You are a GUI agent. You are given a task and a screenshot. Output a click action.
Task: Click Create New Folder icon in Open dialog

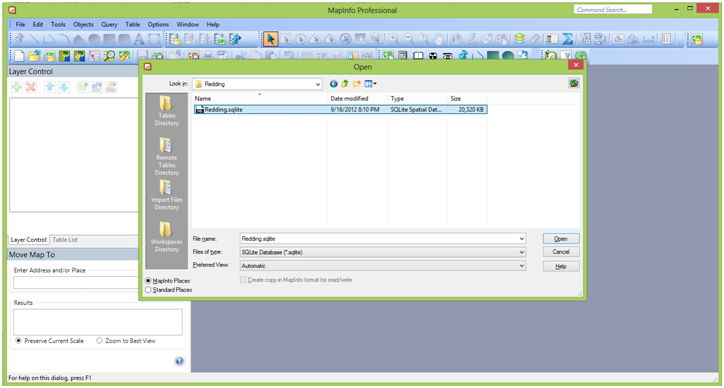(356, 84)
